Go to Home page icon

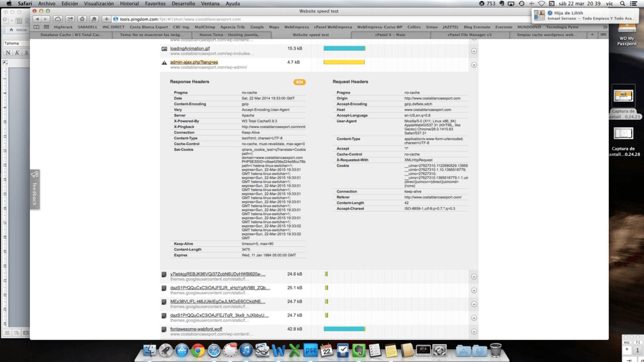click(82, 19)
